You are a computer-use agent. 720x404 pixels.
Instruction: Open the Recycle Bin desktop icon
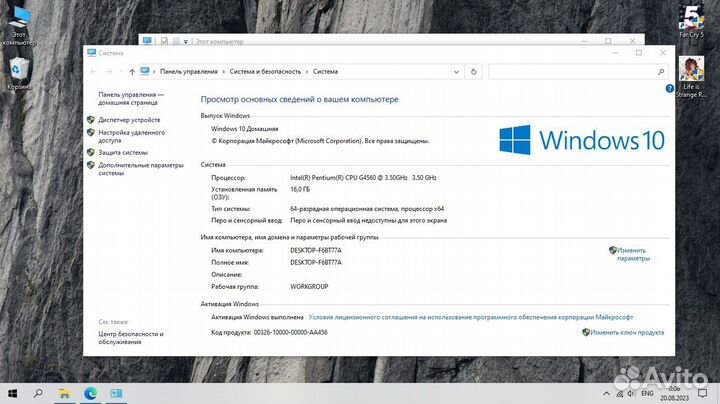coord(19,73)
